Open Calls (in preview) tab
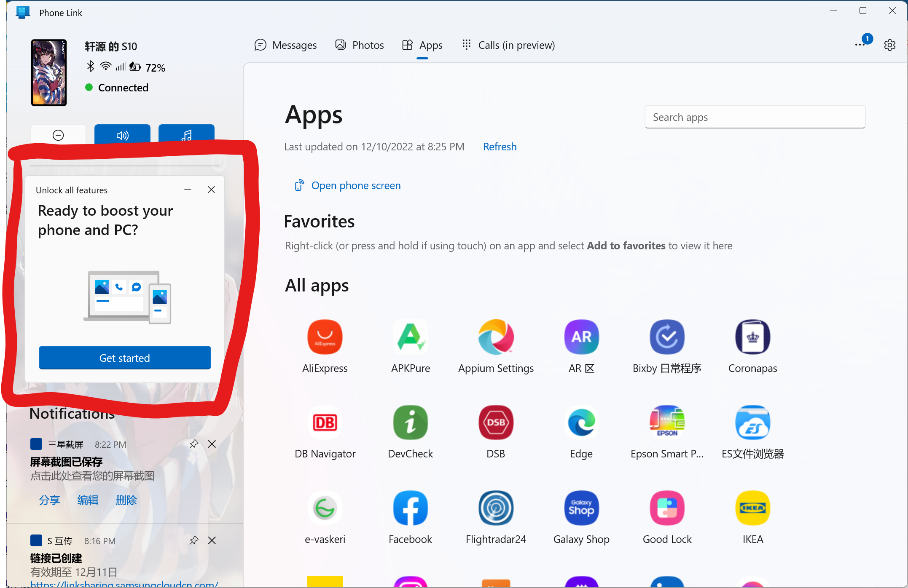 (x=508, y=45)
